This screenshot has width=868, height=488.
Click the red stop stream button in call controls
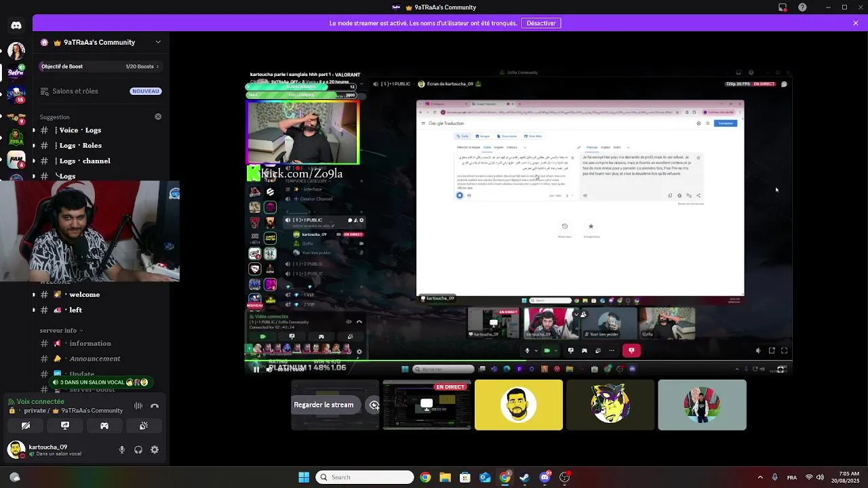click(x=631, y=350)
